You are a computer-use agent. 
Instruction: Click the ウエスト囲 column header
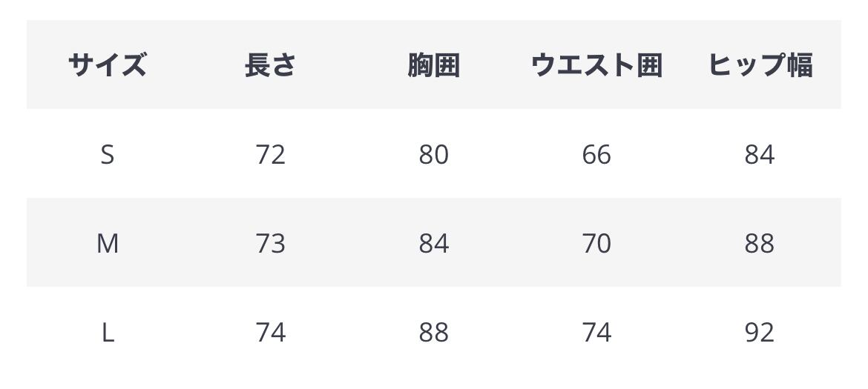596,65
